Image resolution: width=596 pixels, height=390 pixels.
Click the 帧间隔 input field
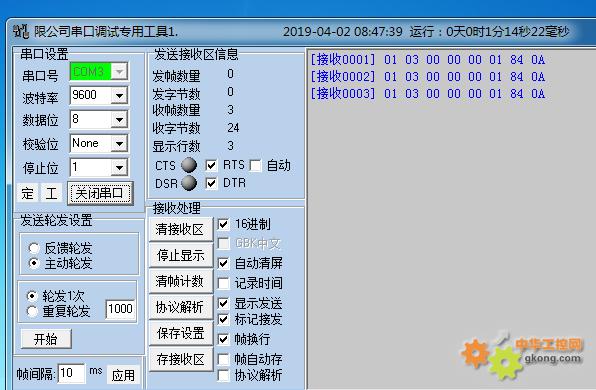pos(71,373)
